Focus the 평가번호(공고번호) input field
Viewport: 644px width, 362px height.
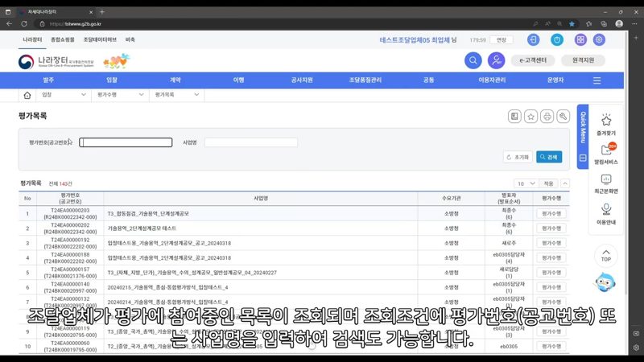tap(126, 142)
